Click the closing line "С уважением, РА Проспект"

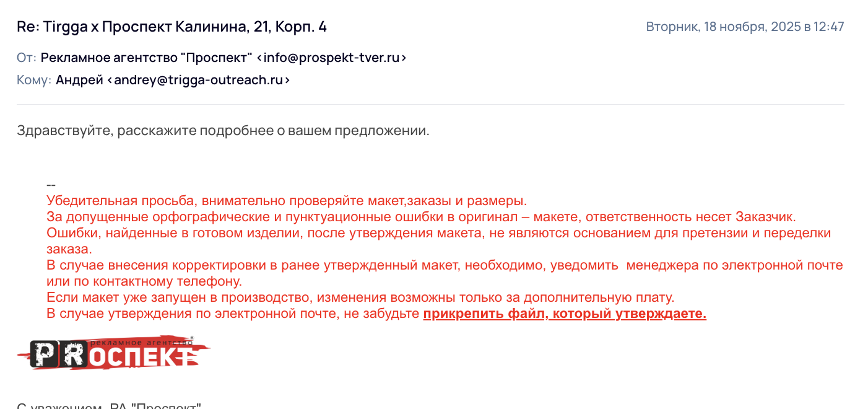[109, 407]
